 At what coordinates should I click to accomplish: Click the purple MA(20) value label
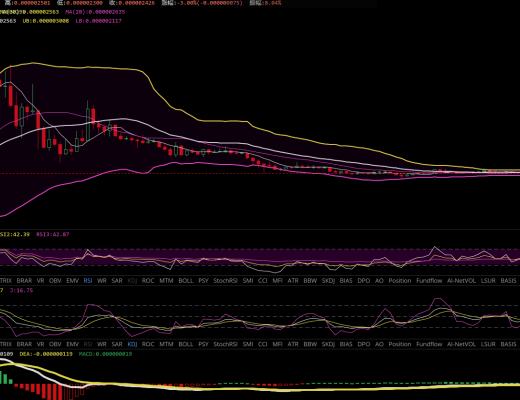95,12
